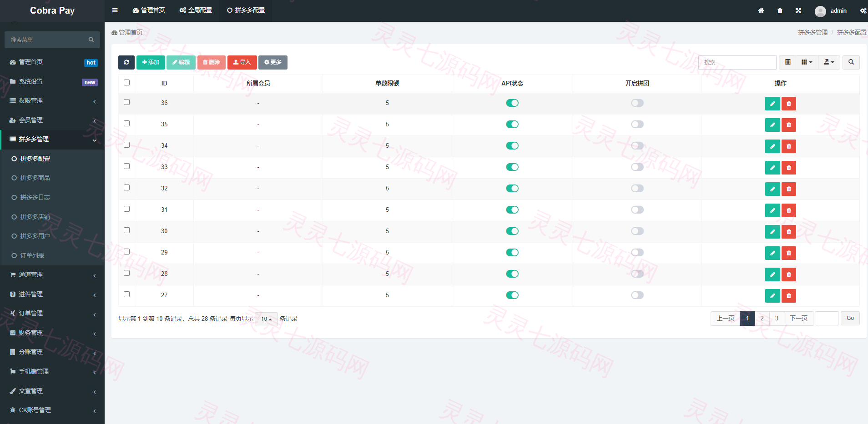Toggle the card view list icon

point(788,62)
